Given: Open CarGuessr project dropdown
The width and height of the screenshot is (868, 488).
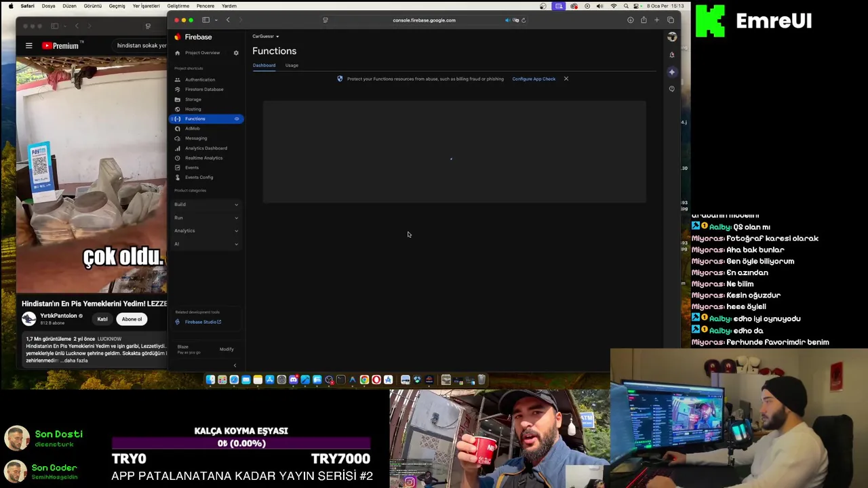Looking at the screenshot, I should (x=265, y=36).
